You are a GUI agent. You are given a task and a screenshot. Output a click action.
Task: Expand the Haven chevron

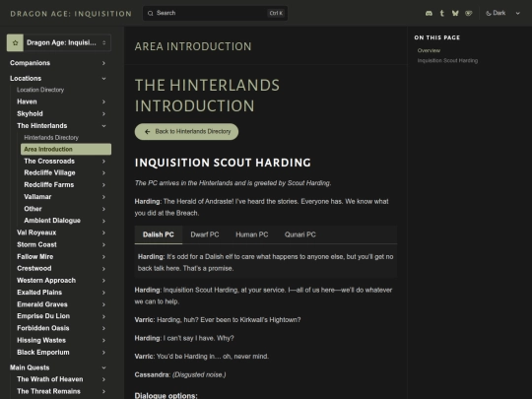click(x=103, y=101)
